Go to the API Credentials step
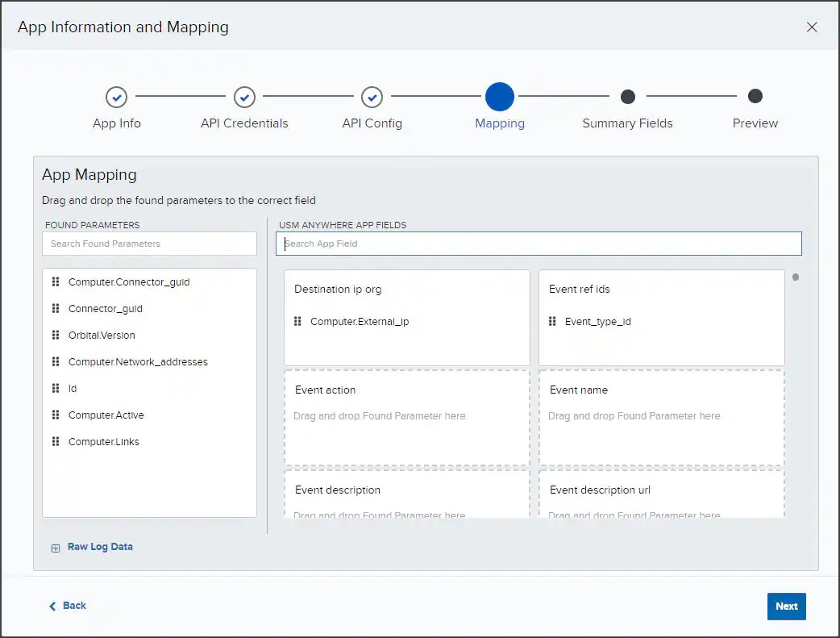Viewport: 840px width, 638px height. tap(244, 98)
